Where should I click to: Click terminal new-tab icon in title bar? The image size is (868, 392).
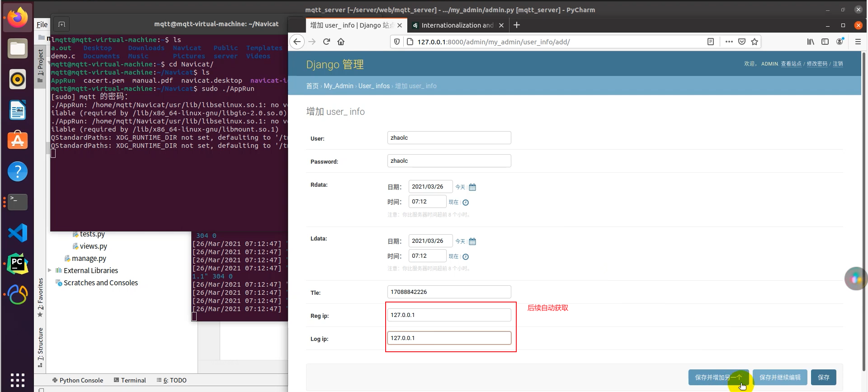coord(61,24)
